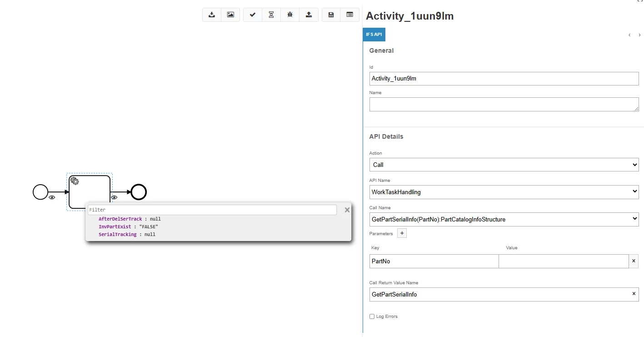The height and width of the screenshot is (337, 644).
Task: Clear the Call Return Value Name field
Action: pos(634,294)
